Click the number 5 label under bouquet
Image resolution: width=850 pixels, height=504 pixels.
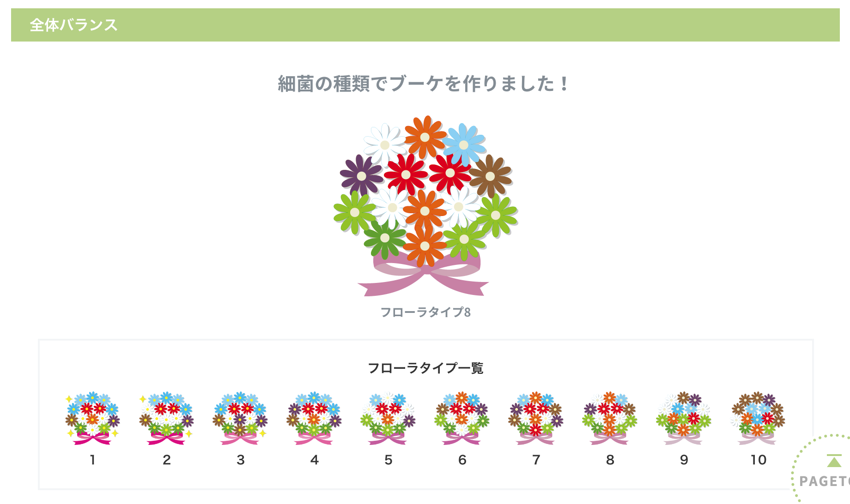pos(388,460)
